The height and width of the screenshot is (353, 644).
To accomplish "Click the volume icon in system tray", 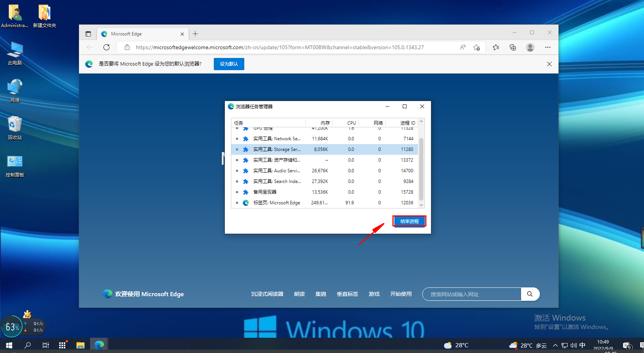I will coord(573,345).
